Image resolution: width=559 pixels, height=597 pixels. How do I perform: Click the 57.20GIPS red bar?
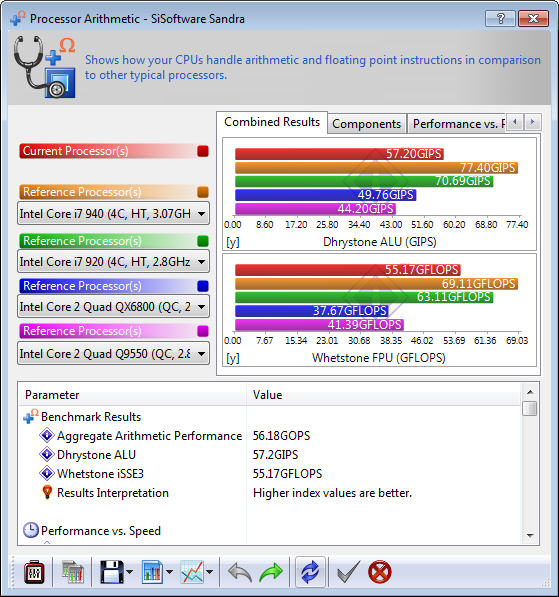pos(339,154)
